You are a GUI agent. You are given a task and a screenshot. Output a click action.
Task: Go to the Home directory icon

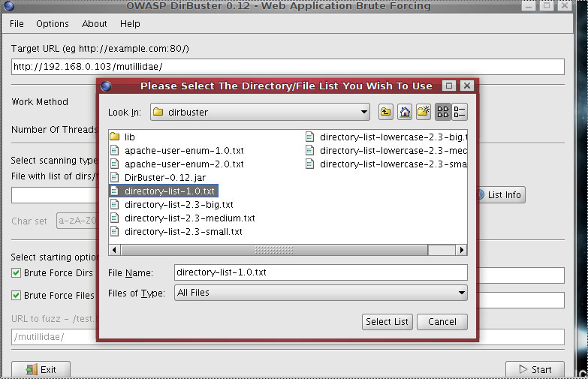click(x=405, y=112)
